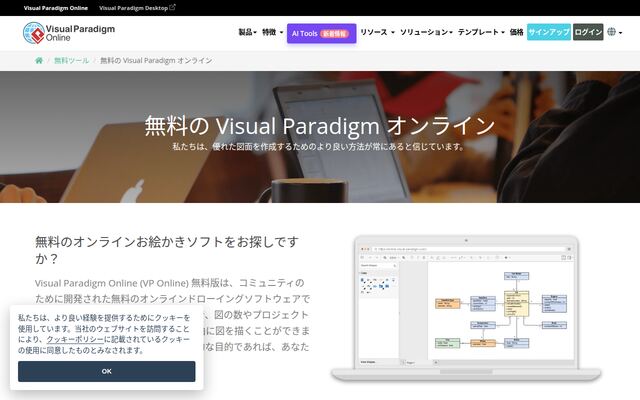Select Visual Paradigm Online top bar tab
This screenshot has height=400, width=640.
56,8
